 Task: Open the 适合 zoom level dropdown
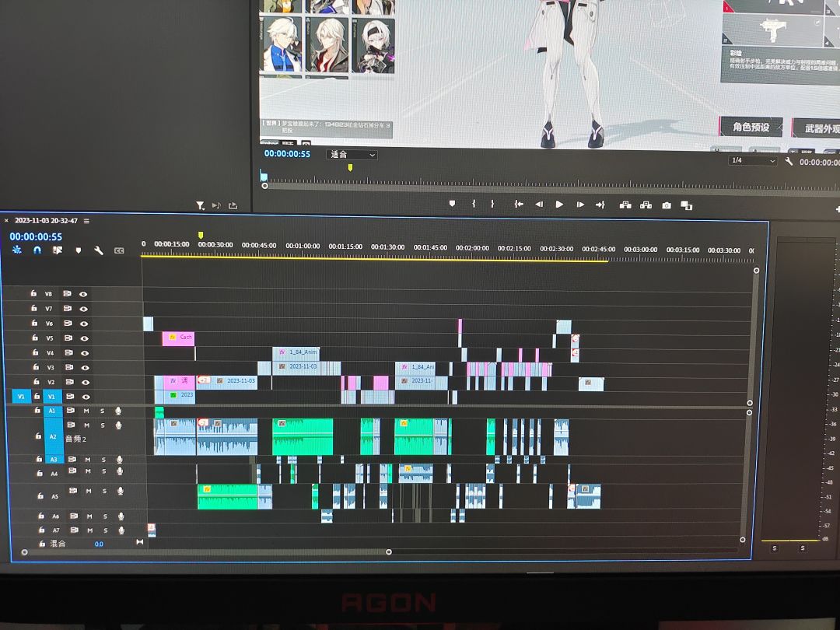point(352,154)
